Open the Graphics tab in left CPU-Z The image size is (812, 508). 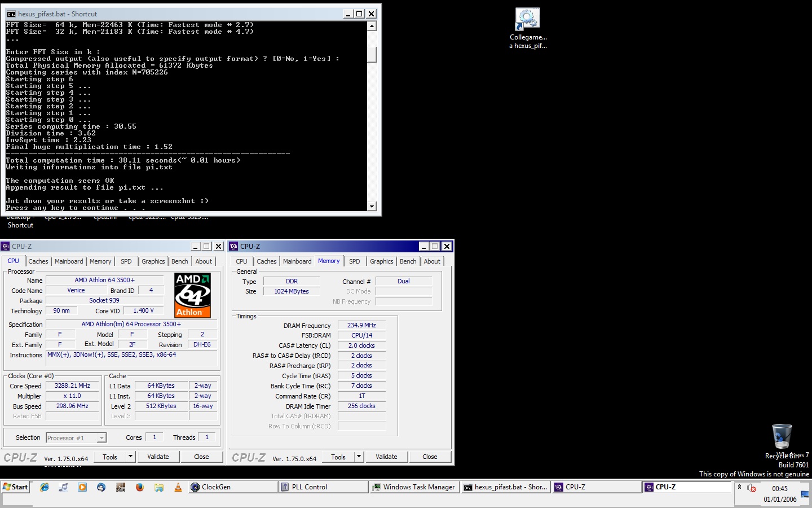tap(153, 261)
